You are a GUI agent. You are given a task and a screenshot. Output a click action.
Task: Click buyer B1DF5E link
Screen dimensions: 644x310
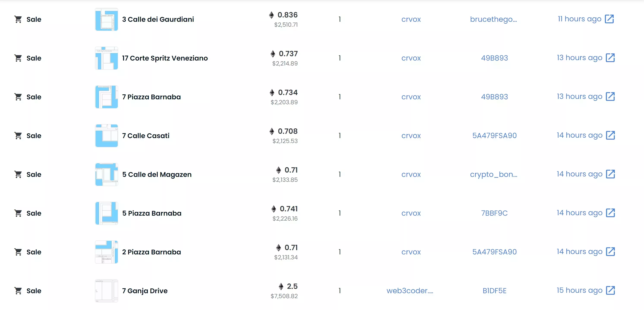click(x=494, y=291)
